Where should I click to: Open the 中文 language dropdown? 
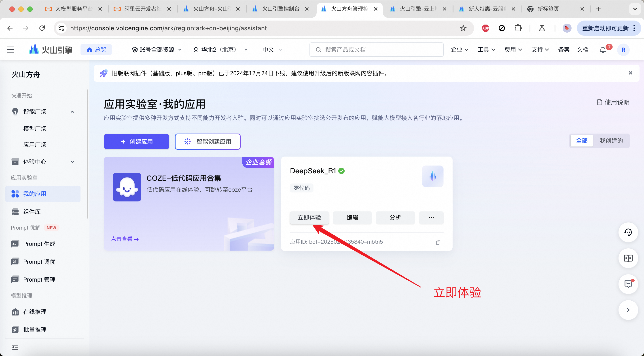(272, 50)
